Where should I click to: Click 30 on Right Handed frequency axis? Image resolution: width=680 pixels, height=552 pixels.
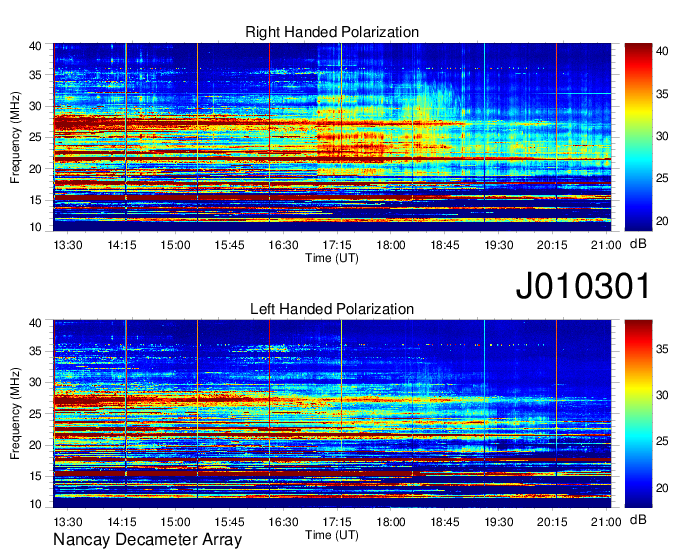(35, 106)
